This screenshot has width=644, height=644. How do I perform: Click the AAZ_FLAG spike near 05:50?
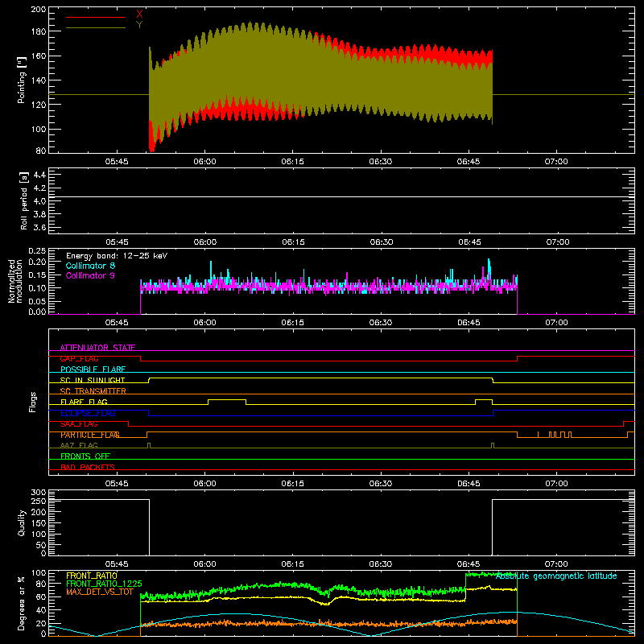click(149, 445)
